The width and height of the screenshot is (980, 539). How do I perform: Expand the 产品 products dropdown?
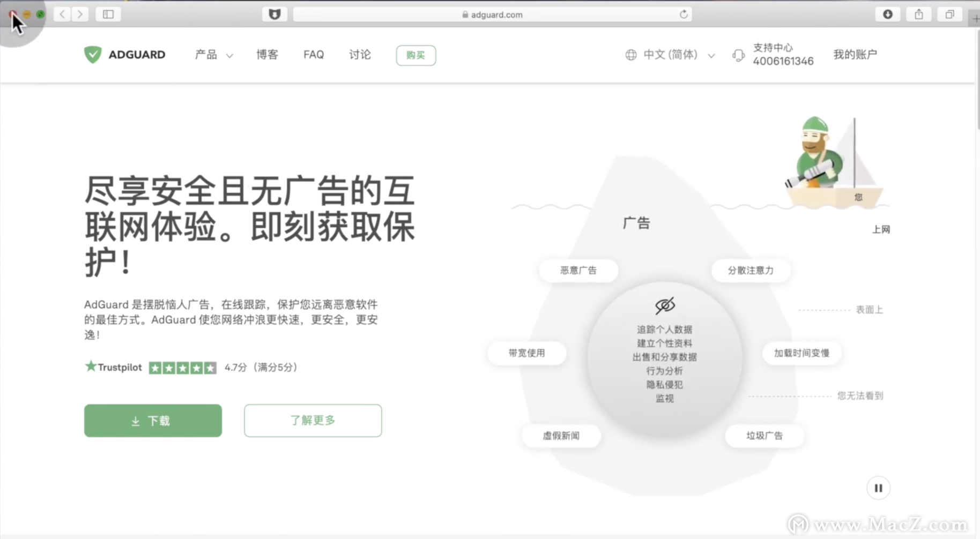213,55
